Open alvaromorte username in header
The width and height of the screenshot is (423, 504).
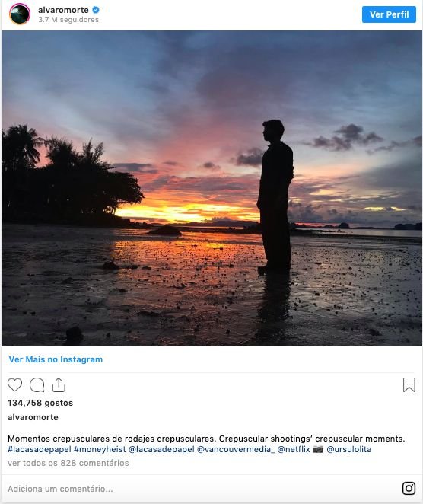[63, 10]
